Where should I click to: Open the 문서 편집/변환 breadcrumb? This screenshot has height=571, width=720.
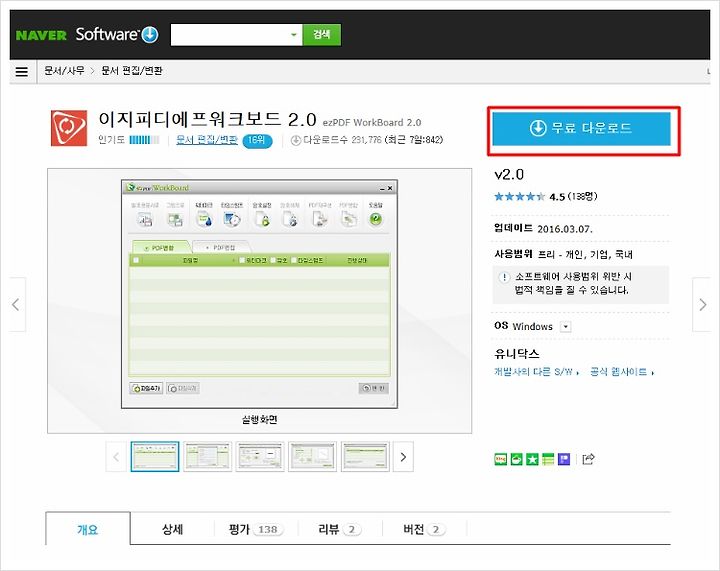pyautogui.click(x=132, y=71)
